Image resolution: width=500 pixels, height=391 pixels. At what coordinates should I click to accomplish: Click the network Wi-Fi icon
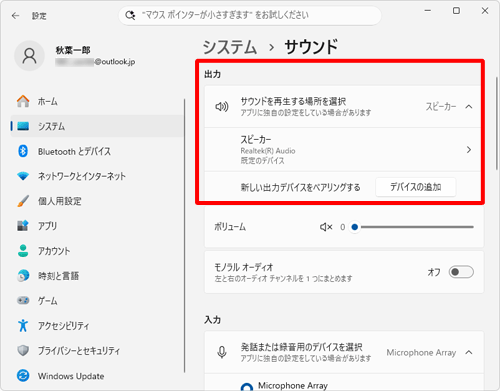pos(23,176)
